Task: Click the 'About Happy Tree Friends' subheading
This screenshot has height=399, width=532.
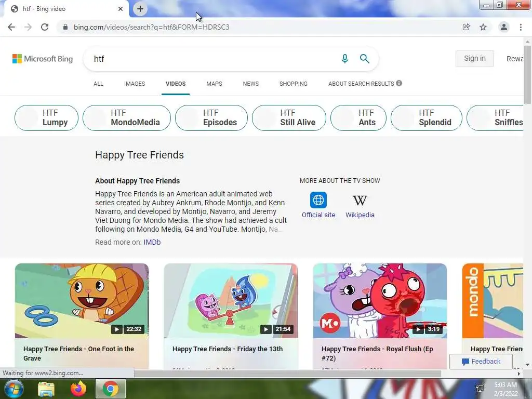Action: click(137, 181)
